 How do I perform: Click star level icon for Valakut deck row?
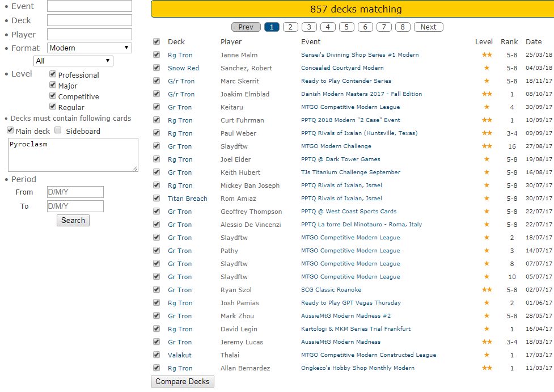[487, 355]
